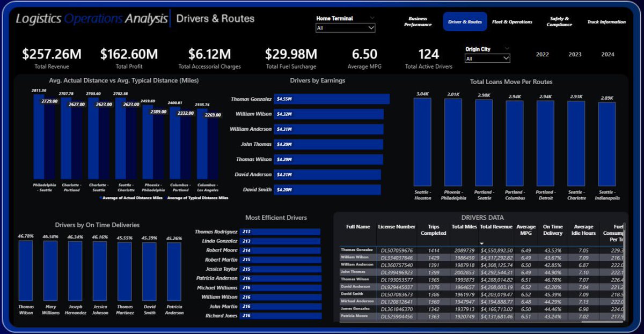644x334 pixels.
Task: Select the Portland - Detroit loads bar
Action: coord(545,143)
